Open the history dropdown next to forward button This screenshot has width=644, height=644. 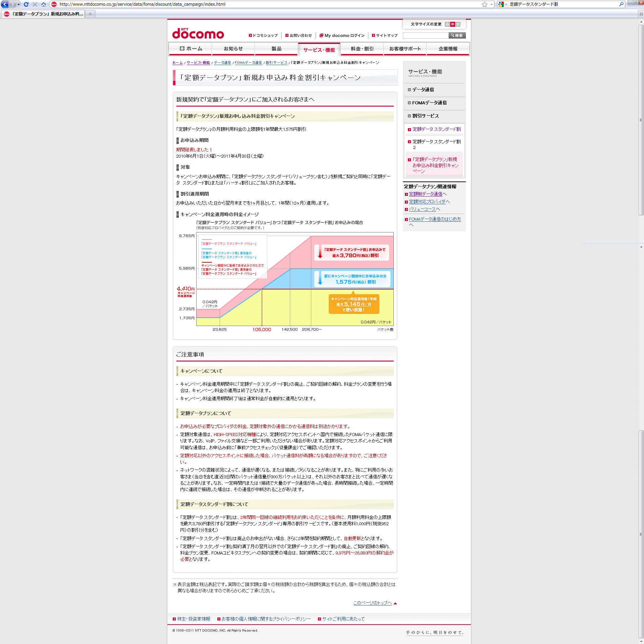(18, 4)
